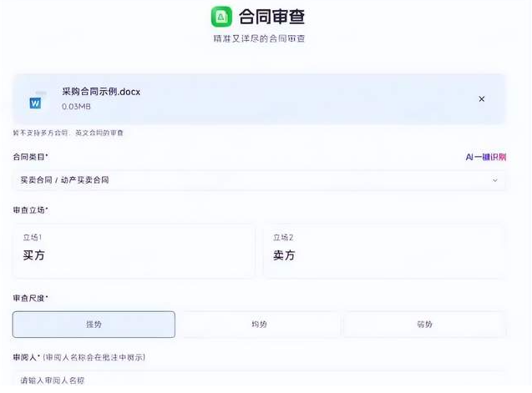Click the 立场2 label in the seller card
532x393 pixels.
283,238
